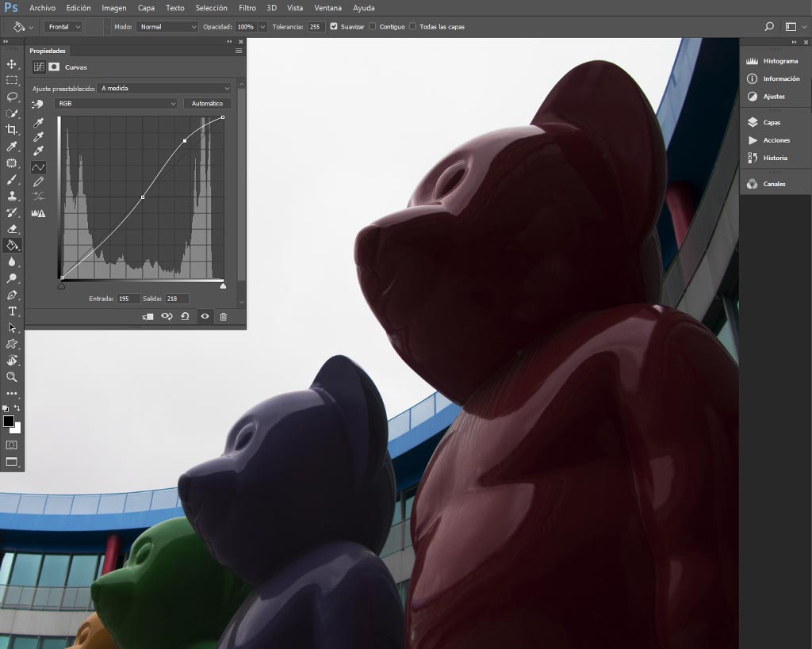The height and width of the screenshot is (649, 812).
Task: Select the History Brush tool
Action: pyautogui.click(x=11, y=212)
